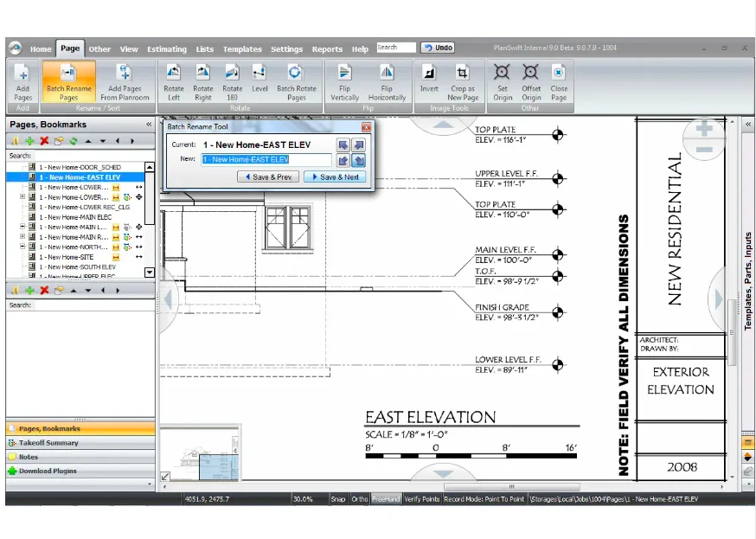Screen dimensions: 756x539
Task: Click red X delete icon in Pages panel
Action: (44, 141)
